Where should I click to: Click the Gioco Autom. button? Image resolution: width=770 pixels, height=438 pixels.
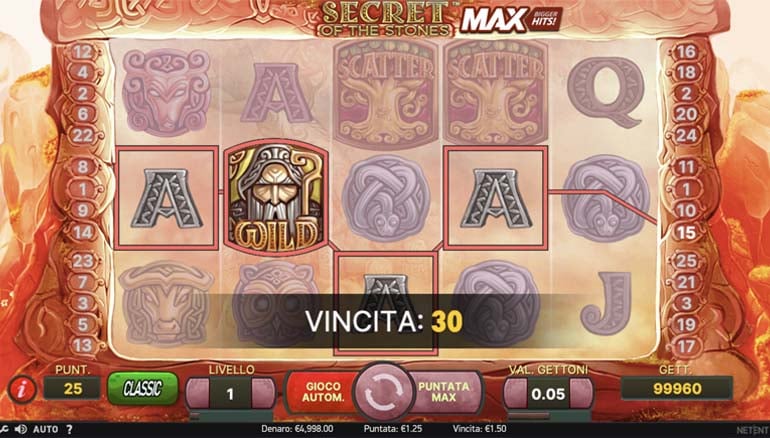tap(321, 392)
